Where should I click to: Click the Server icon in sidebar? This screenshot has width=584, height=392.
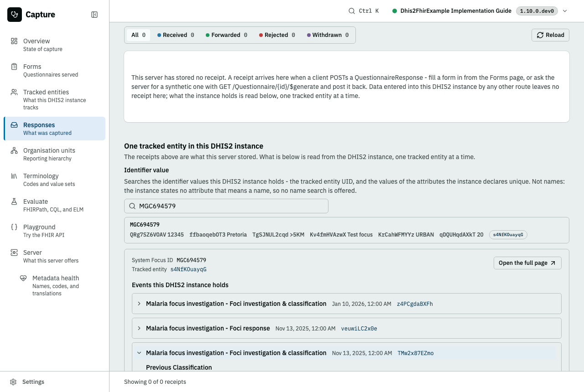click(x=14, y=253)
